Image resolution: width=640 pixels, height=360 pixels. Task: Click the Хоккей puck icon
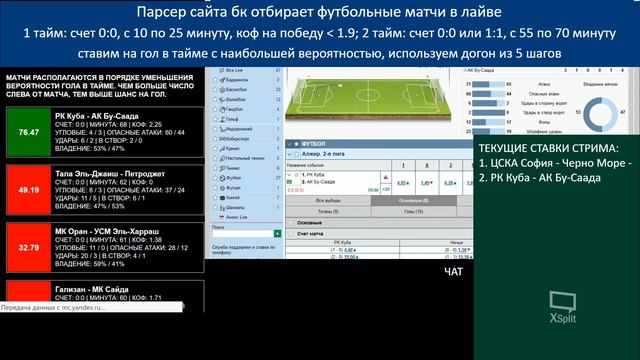[x=222, y=198]
